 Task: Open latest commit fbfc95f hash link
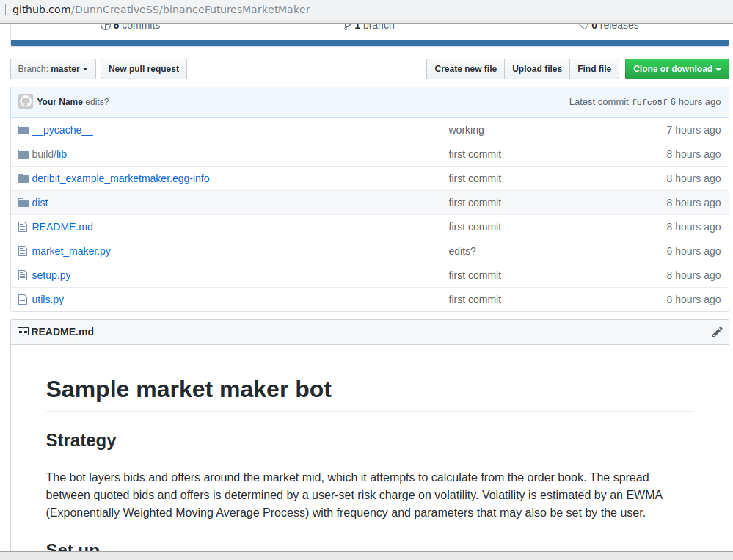649,102
